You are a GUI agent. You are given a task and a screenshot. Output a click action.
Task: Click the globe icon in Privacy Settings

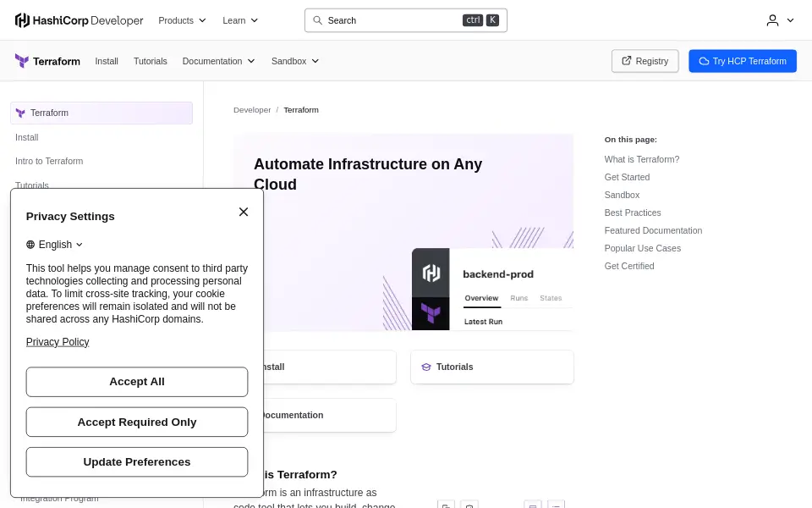coord(30,245)
